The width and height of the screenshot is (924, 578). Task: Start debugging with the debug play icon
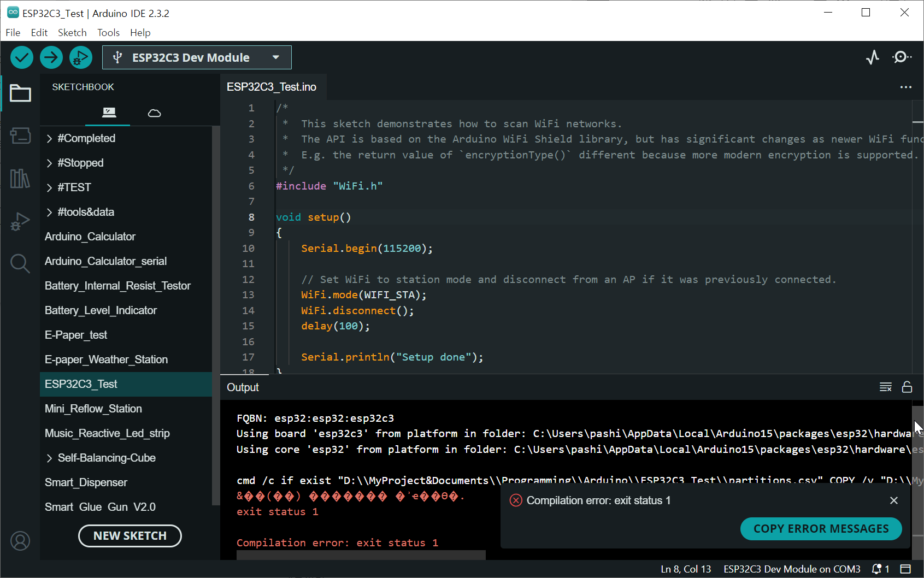click(81, 57)
